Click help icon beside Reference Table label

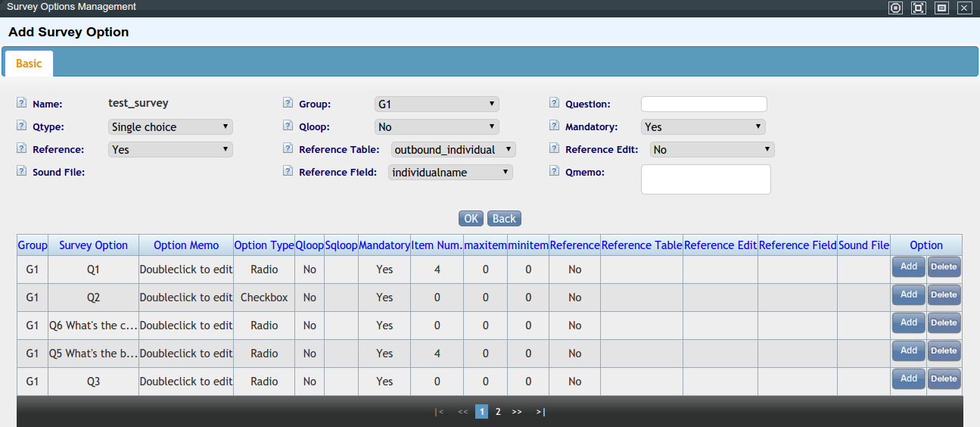(x=288, y=148)
